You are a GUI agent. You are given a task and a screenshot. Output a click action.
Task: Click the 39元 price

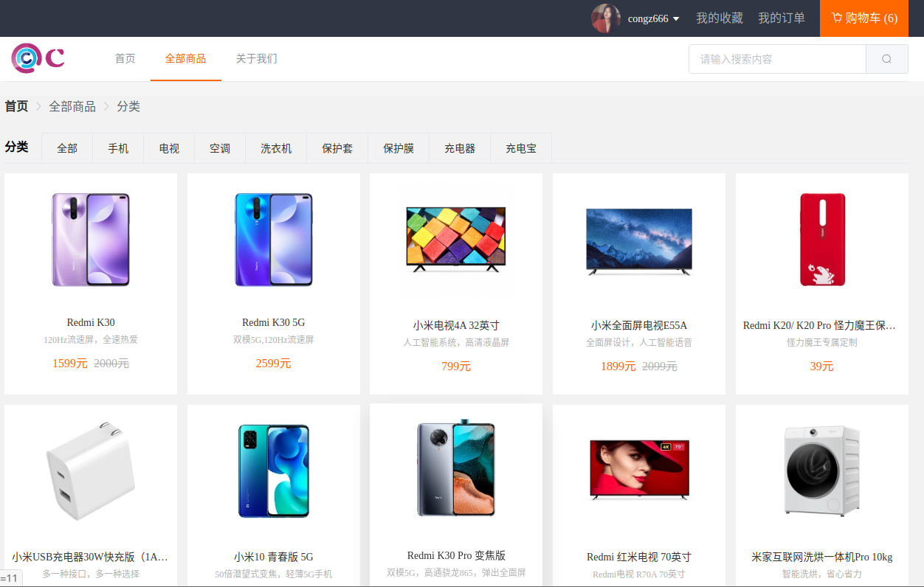coord(822,367)
